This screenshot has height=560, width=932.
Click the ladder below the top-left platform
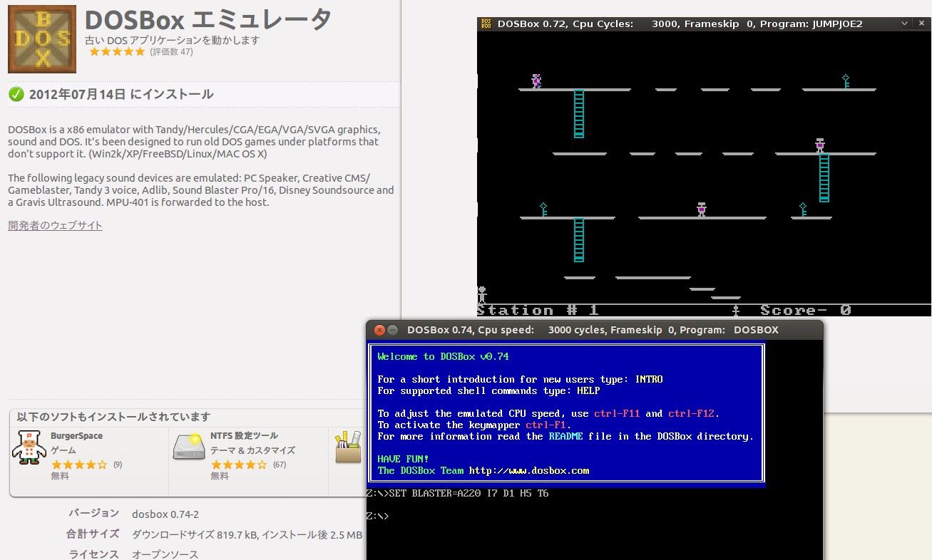(x=579, y=114)
